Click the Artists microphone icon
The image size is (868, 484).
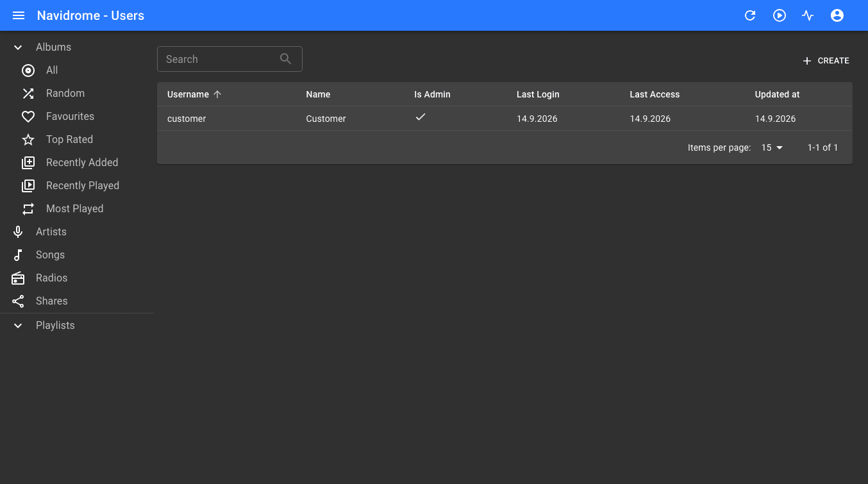tap(18, 232)
